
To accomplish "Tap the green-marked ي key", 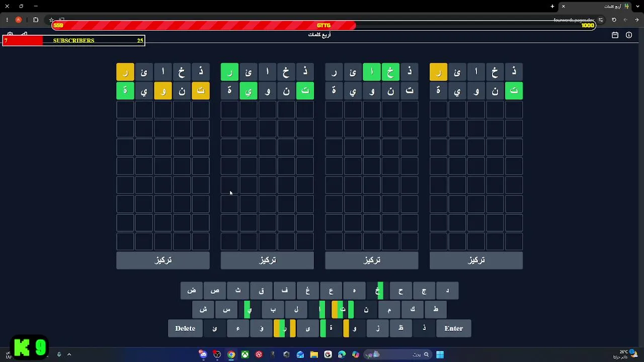I will click(250, 310).
